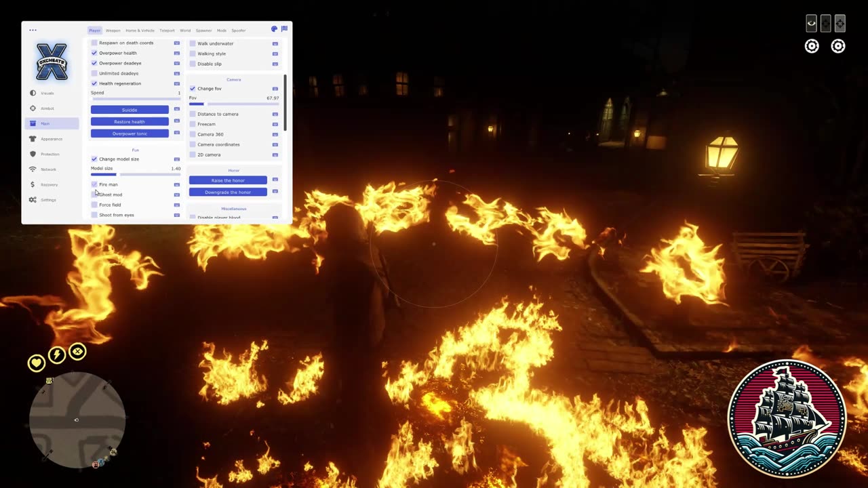868x488 pixels.
Task: Open the Aimbot crosshair icon in sidebar
Action: [x=33, y=108]
